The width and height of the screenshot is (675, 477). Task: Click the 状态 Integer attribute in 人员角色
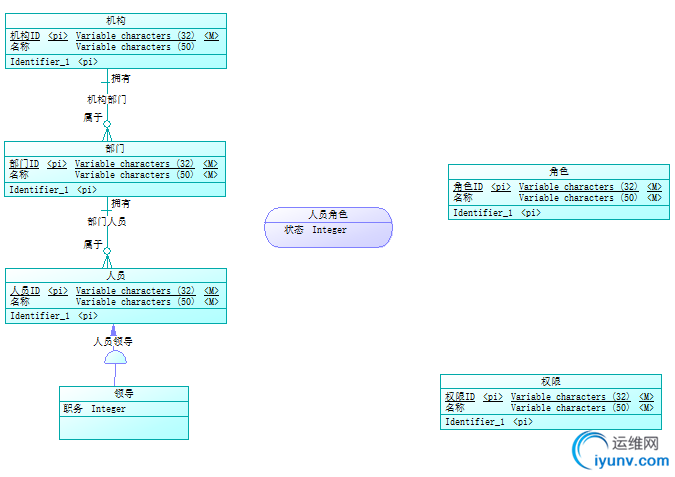tap(315, 230)
